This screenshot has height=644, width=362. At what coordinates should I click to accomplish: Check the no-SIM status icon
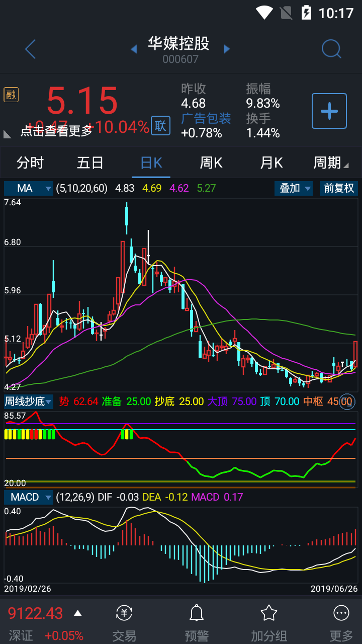[x=286, y=12]
